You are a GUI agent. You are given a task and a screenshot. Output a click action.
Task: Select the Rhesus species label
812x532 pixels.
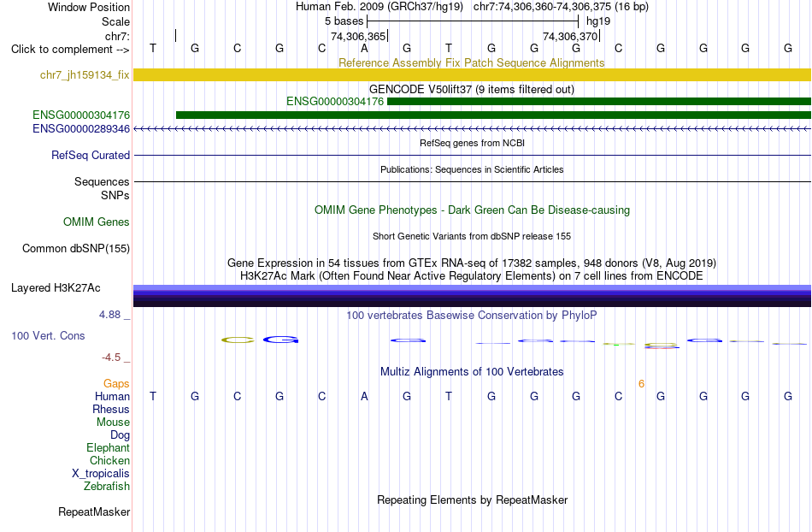(111, 409)
